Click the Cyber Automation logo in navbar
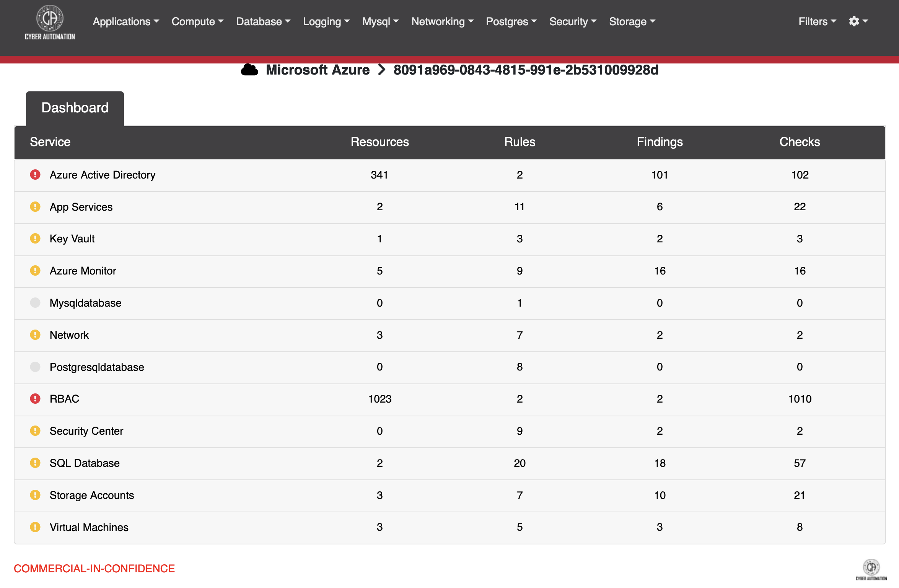This screenshot has height=588, width=899. pyautogui.click(x=50, y=23)
